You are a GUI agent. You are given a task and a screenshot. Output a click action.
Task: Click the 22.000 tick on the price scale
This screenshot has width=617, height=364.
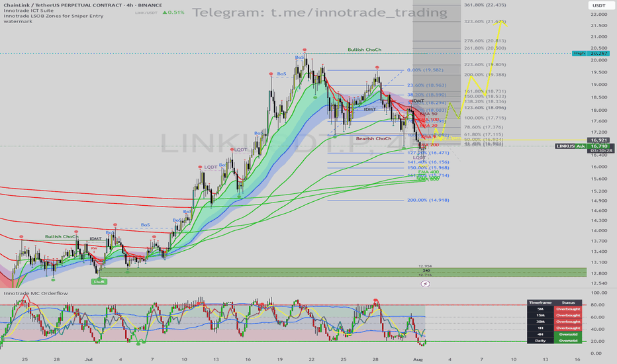[598, 15]
